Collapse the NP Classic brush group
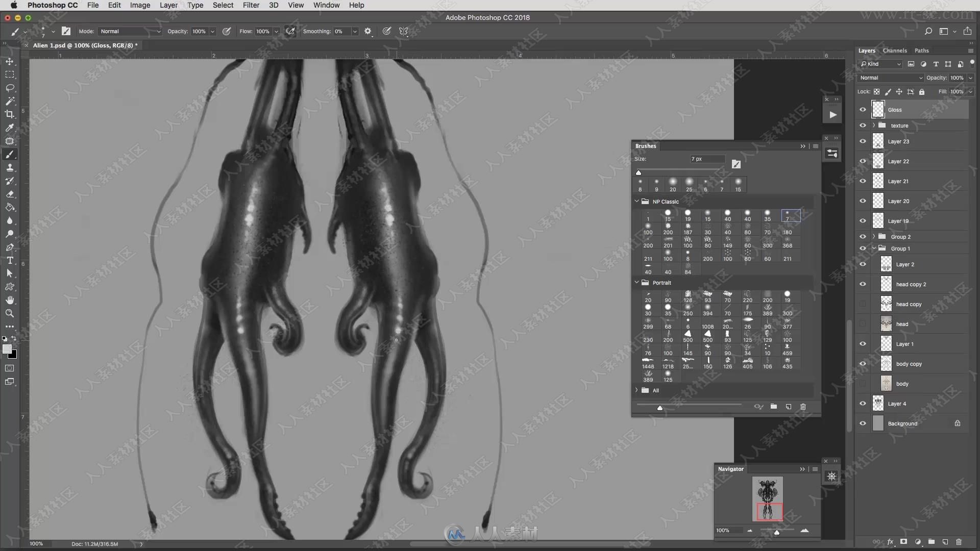 [x=636, y=202]
